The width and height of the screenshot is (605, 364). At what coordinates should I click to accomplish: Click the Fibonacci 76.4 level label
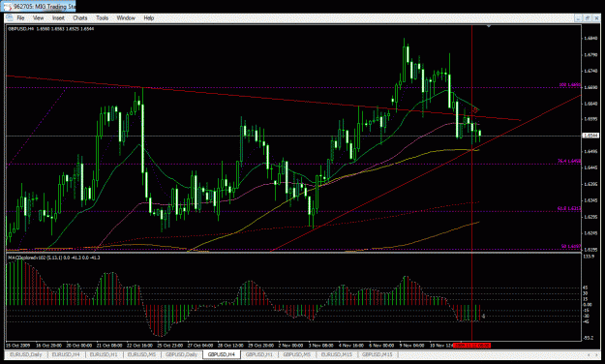[x=569, y=162]
